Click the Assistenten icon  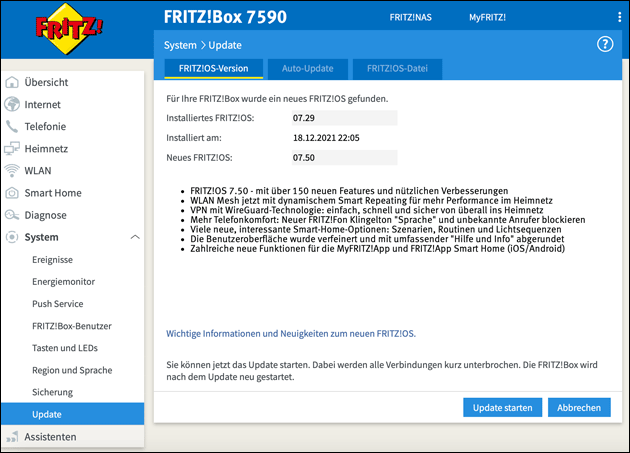tap(12, 437)
